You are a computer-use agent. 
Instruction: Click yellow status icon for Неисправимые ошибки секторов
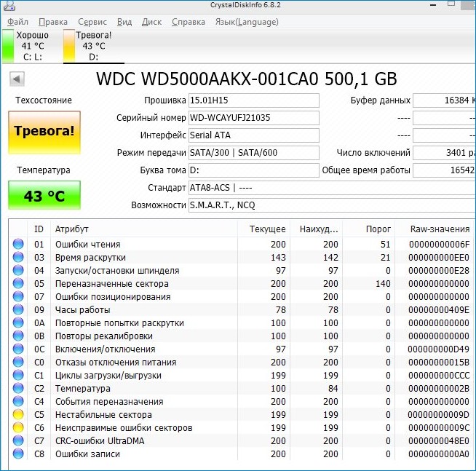coord(18,428)
